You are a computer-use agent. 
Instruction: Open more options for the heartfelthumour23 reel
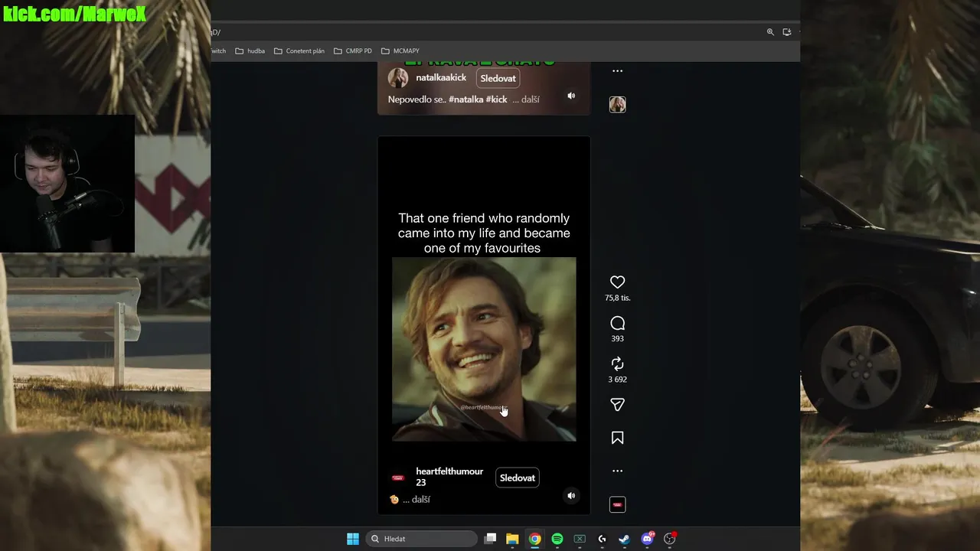[617, 471]
